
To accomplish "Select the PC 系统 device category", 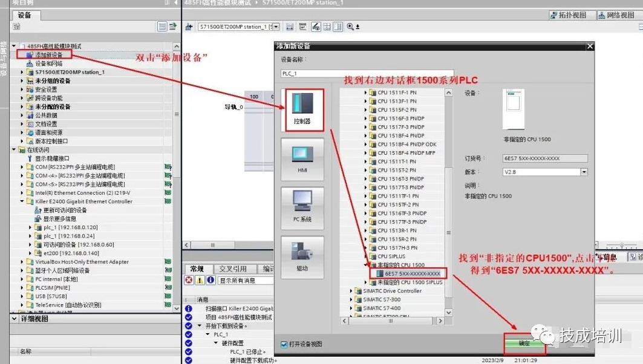I will pyautogui.click(x=302, y=208).
